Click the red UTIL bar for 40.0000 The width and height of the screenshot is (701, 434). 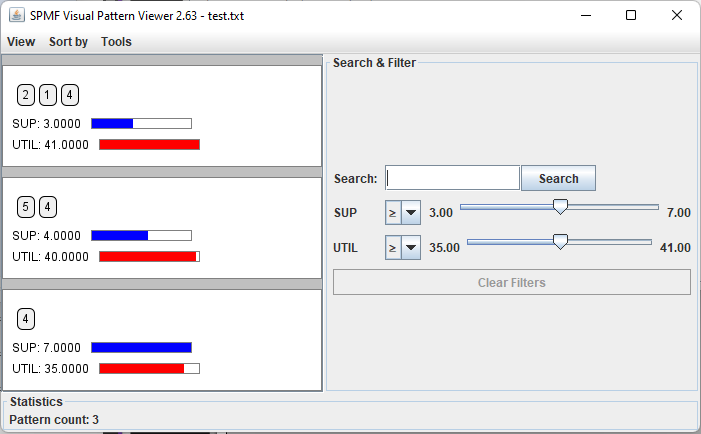(x=147, y=256)
